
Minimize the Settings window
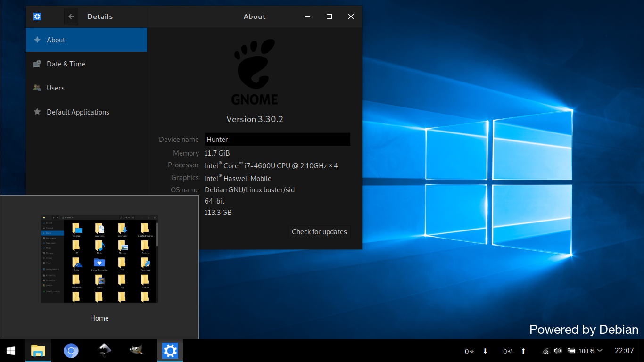(308, 16)
